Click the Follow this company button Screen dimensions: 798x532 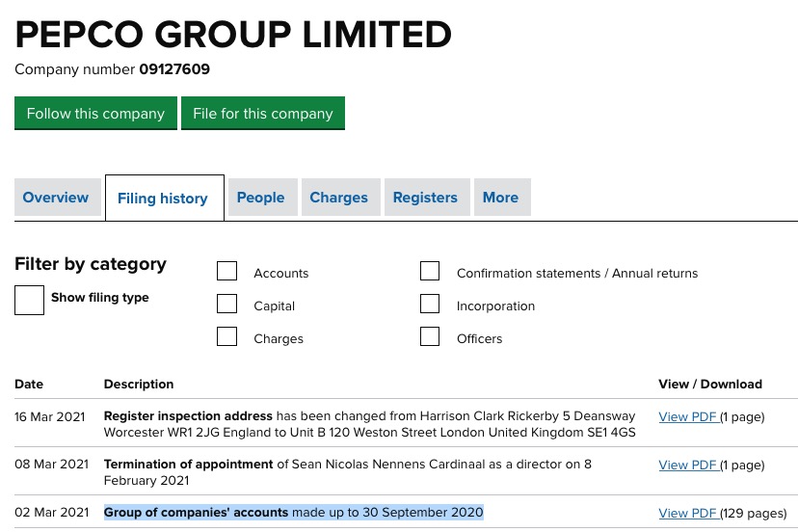click(95, 113)
